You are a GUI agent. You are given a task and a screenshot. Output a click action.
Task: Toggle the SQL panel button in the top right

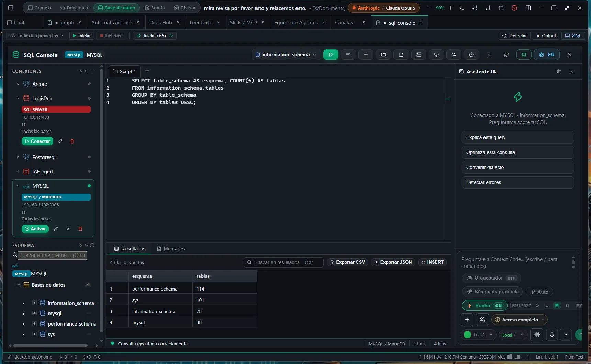[x=573, y=36]
